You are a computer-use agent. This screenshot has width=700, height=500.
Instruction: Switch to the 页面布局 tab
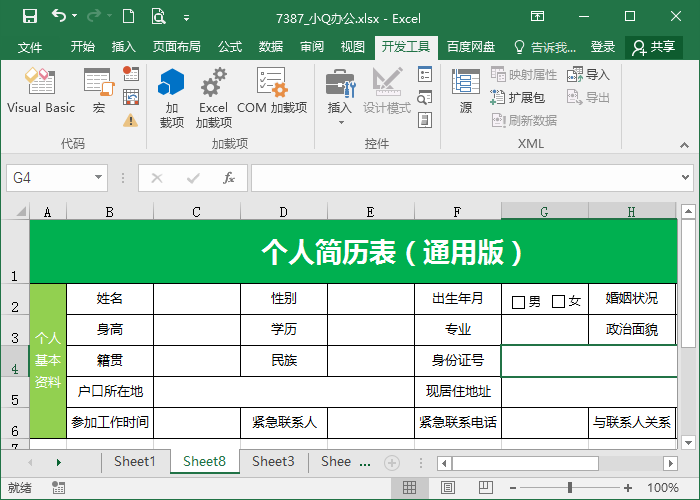pyautogui.click(x=177, y=46)
